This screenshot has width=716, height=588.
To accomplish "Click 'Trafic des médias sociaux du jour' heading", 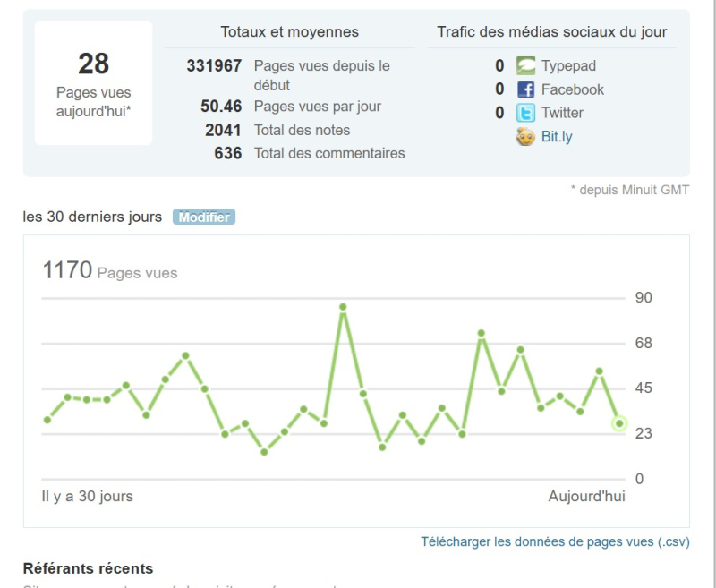I will 551,32.
